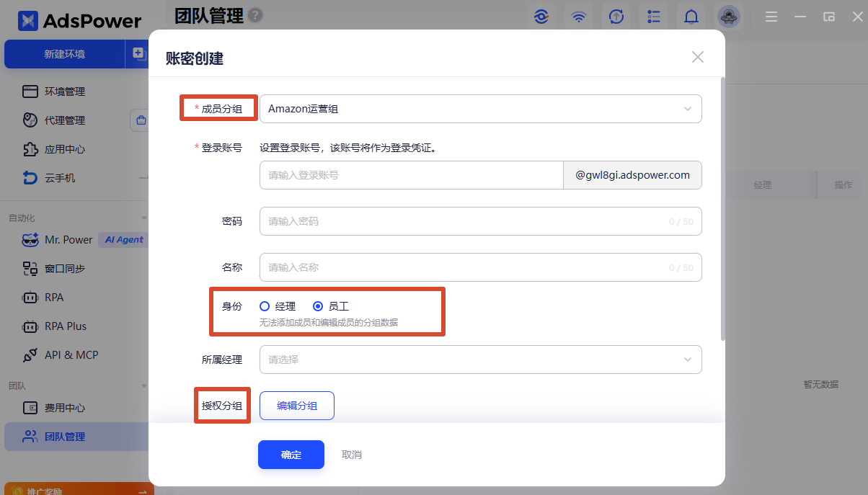Click the 登录账号 input field

click(x=411, y=175)
